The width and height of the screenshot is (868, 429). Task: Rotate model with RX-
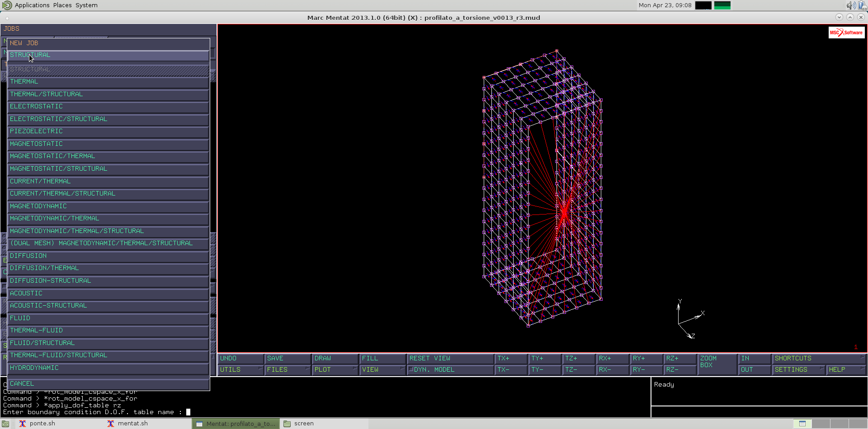(613, 370)
